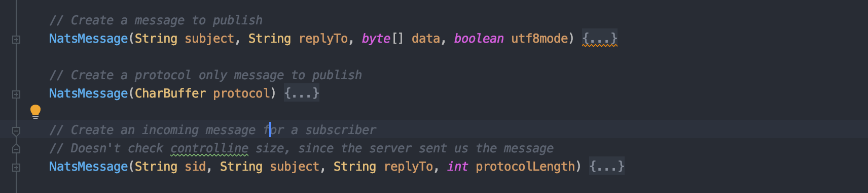This screenshot has width=868, height=193.
Task: Click the 'protocolLength' parameter
Action: pyautogui.click(x=525, y=167)
